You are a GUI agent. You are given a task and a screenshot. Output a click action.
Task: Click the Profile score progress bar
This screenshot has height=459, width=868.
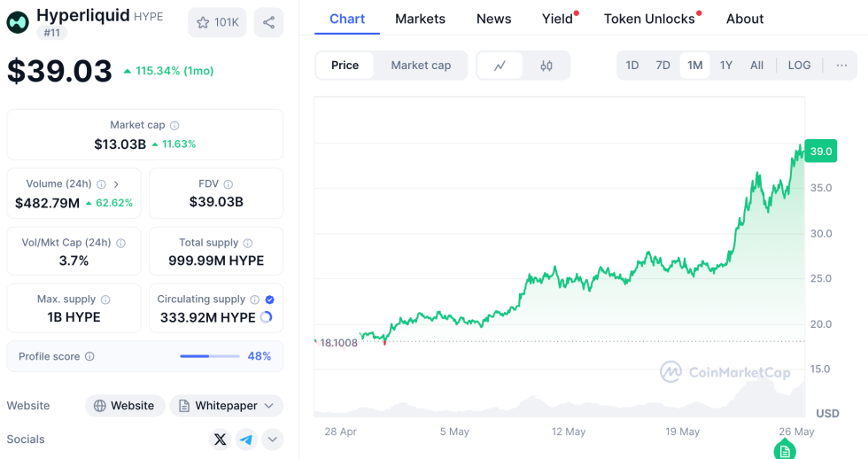(210, 356)
